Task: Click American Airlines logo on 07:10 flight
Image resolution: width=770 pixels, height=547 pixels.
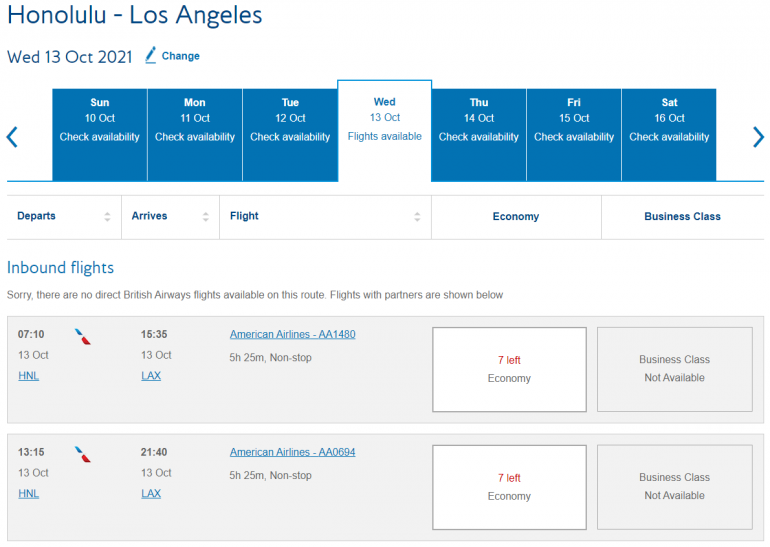Action: (x=83, y=337)
